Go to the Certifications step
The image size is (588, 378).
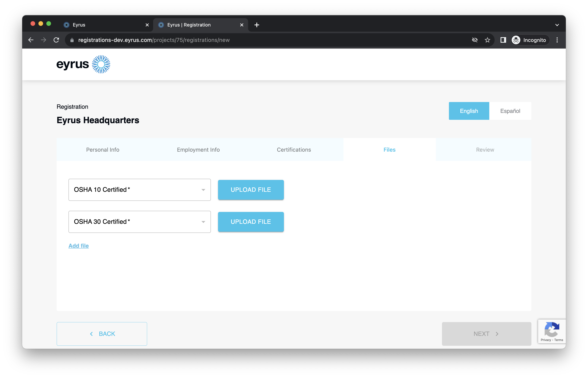point(294,149)
